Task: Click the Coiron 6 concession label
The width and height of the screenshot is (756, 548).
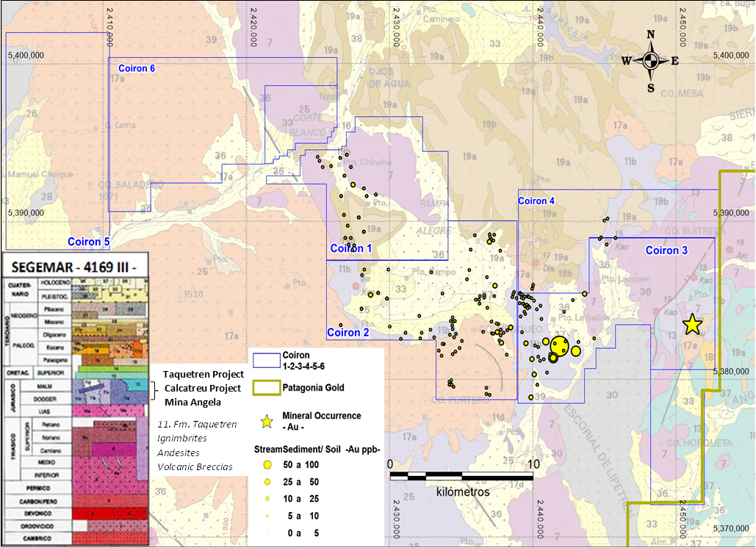Action: (x=136, y=68)
